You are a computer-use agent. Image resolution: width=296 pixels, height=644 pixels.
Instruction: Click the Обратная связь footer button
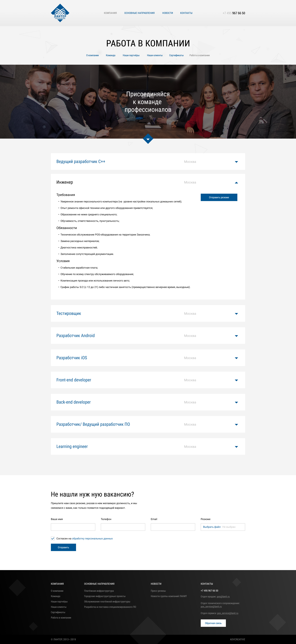tap(213, 623)
